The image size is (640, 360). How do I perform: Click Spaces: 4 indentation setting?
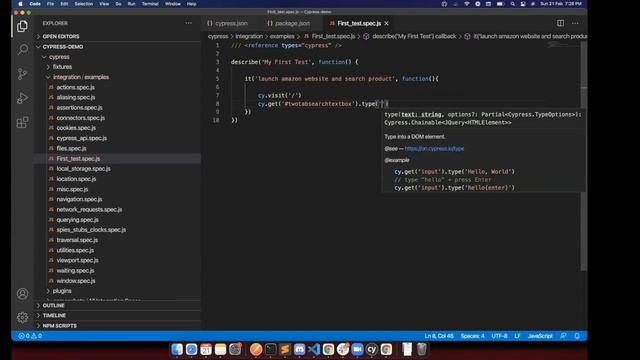(472, 336)
